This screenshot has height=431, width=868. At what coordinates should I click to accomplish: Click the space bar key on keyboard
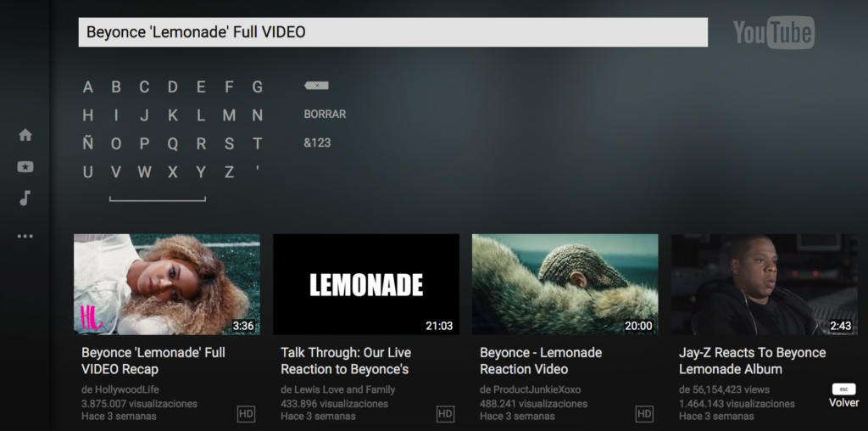tap(158, 199)
